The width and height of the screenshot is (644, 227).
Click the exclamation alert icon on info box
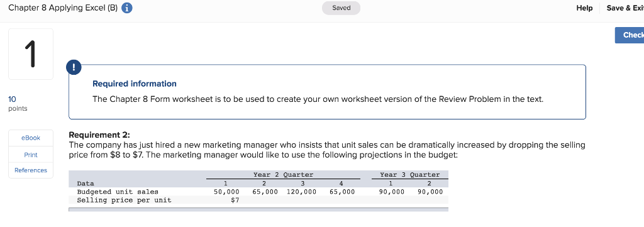(x=75, y=68)
